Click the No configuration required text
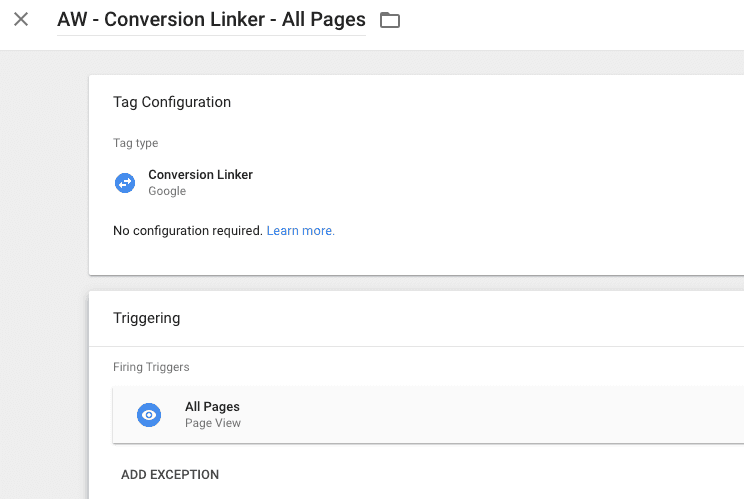Viewport: 744px width, 499px height. pyautogui.click(x=188, y=231)
